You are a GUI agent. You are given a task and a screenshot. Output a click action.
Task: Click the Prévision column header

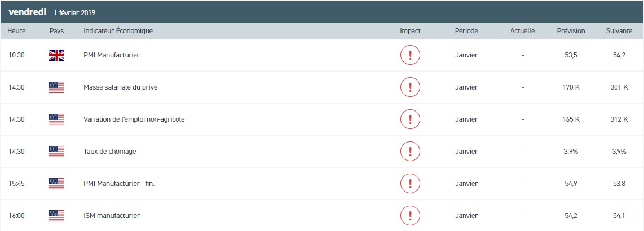[x=571, y=31]
